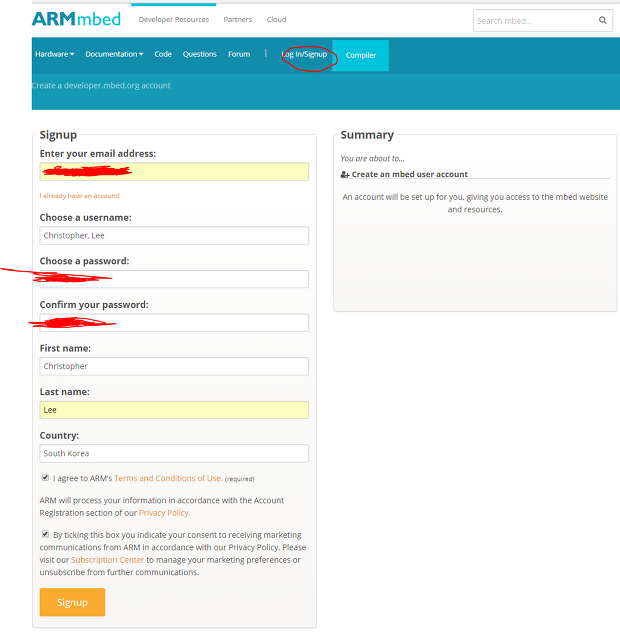Open the Questions menu item
The width and height of the screenshot is (620, 638).
199,54
